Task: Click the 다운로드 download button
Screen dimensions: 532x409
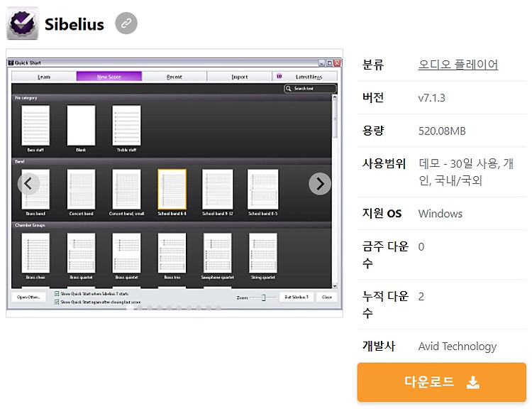Action: click(x=441, y=382)
